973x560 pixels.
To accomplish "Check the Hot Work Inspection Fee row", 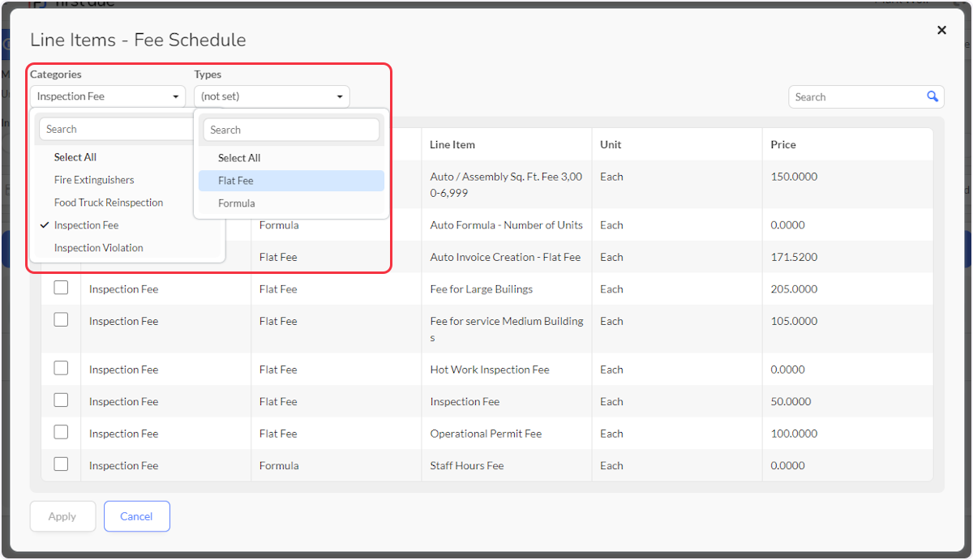I will [61, 368].
